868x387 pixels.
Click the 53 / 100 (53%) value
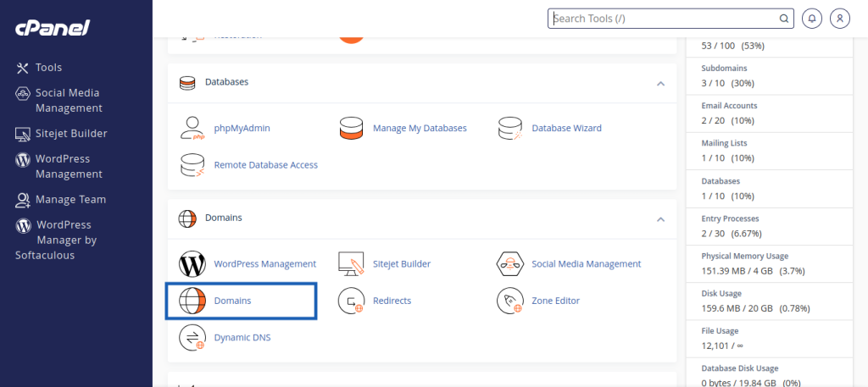click(x=733, y=46)
